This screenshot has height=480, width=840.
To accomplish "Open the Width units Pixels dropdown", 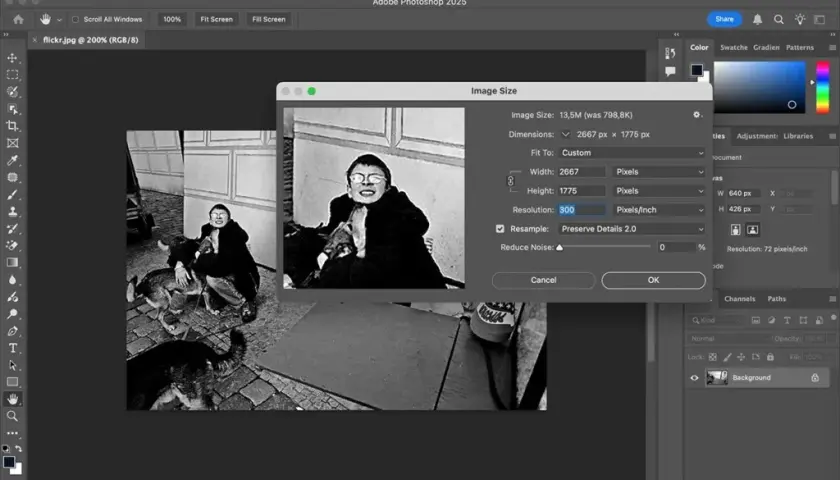I will coord(659,172).
